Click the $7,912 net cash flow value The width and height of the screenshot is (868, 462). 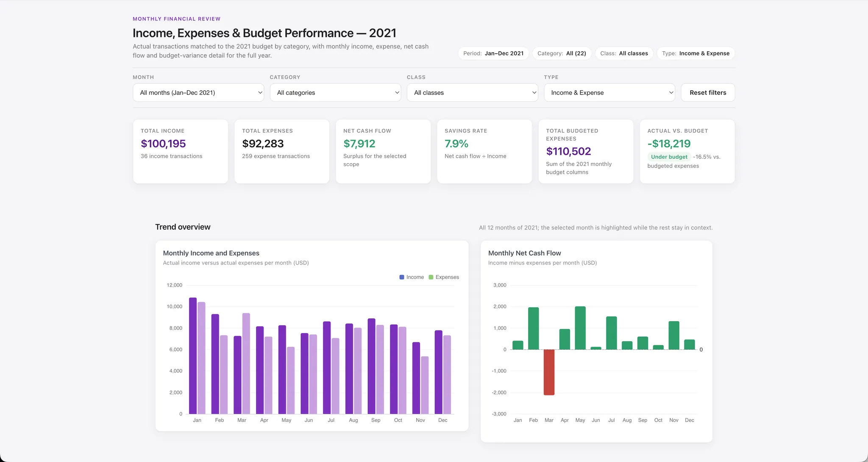359,144
